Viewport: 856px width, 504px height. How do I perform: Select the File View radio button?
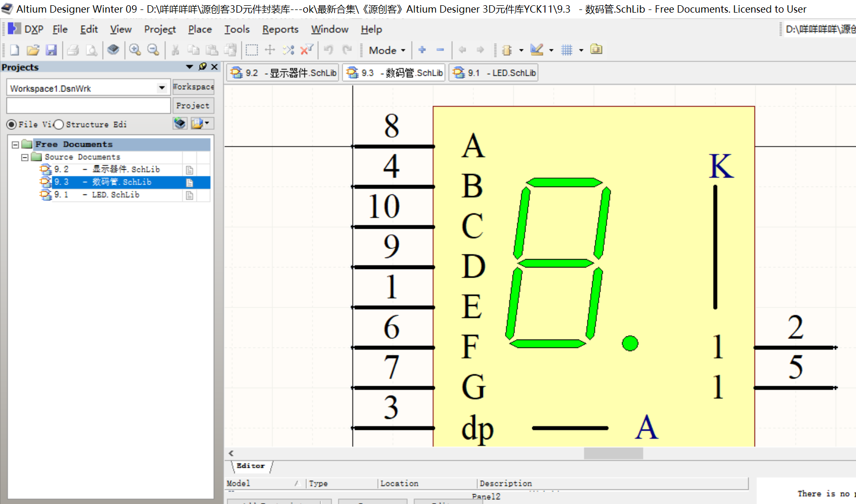tap(12, 125)
